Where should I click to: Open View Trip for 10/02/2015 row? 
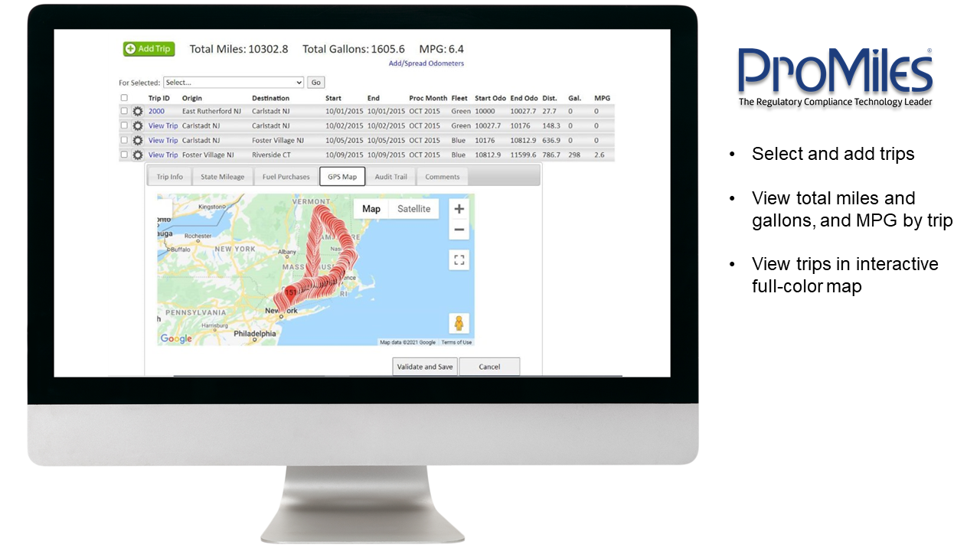coord(163,126)
